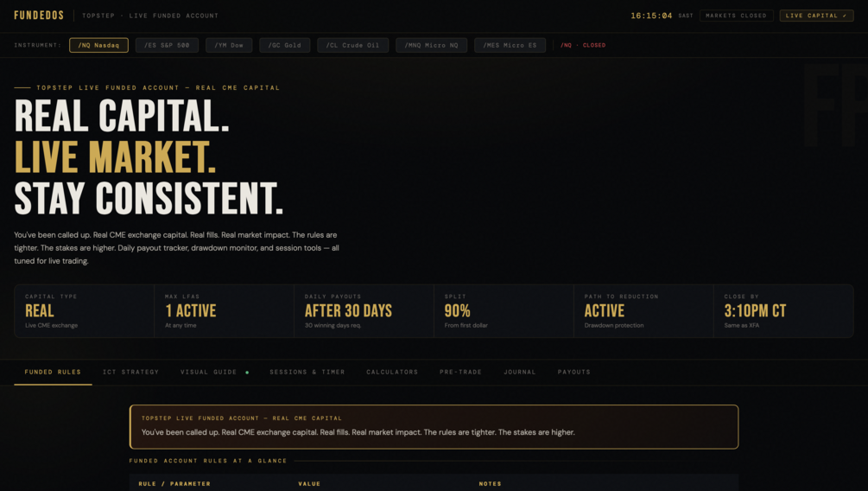The width and height of the screenshot is (868, 491).
Task: Click the REAL CAPITAL. headline text
Action: (122, 116)
